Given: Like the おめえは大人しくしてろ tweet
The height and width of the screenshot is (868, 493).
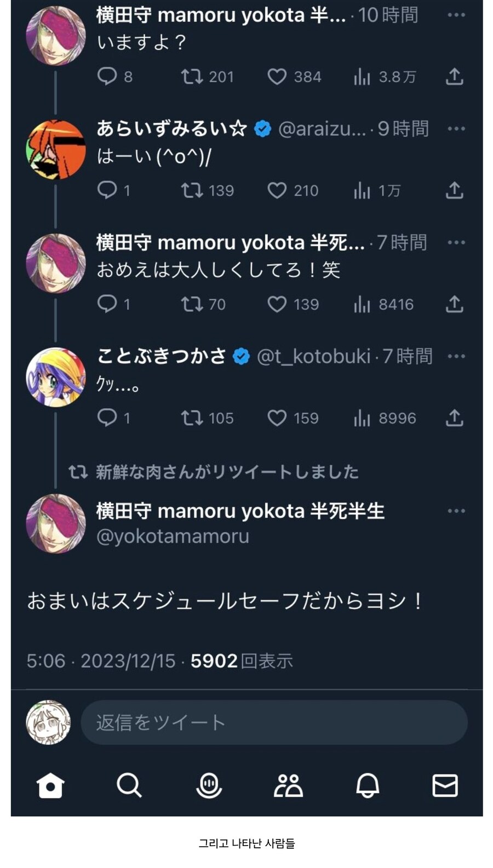Looking at the screenshot, I should coord(277,304).
